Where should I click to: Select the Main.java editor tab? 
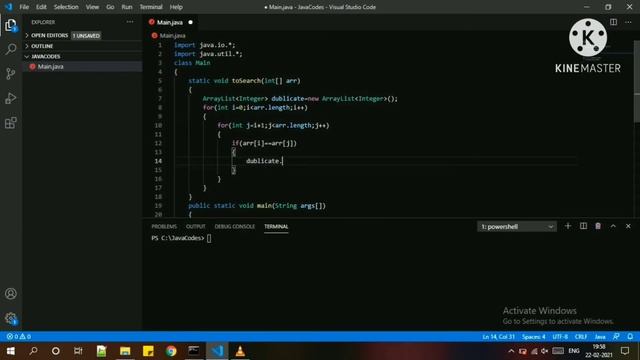tap(170, 22)
